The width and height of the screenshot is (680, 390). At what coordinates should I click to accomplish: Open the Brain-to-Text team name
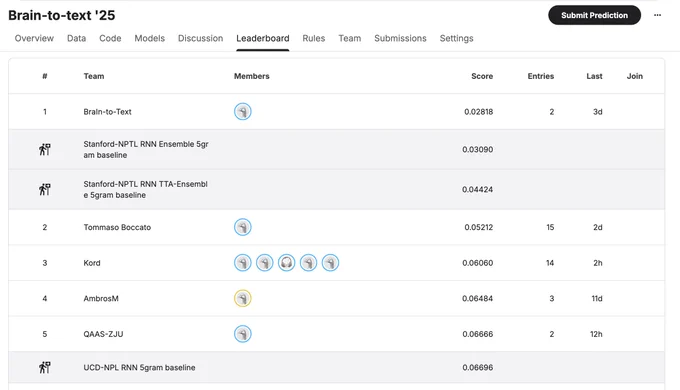tap(107, 111)
